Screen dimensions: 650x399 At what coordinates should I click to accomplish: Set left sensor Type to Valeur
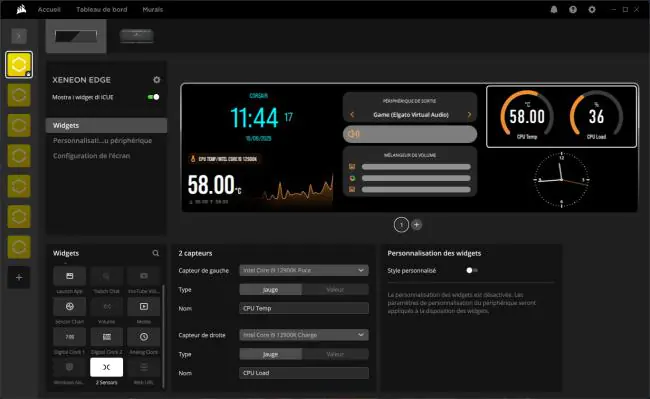tap(335, 290)
